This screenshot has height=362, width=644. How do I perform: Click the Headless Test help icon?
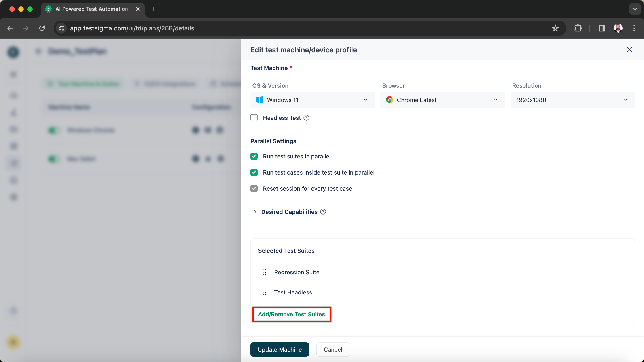coord(306,118)
